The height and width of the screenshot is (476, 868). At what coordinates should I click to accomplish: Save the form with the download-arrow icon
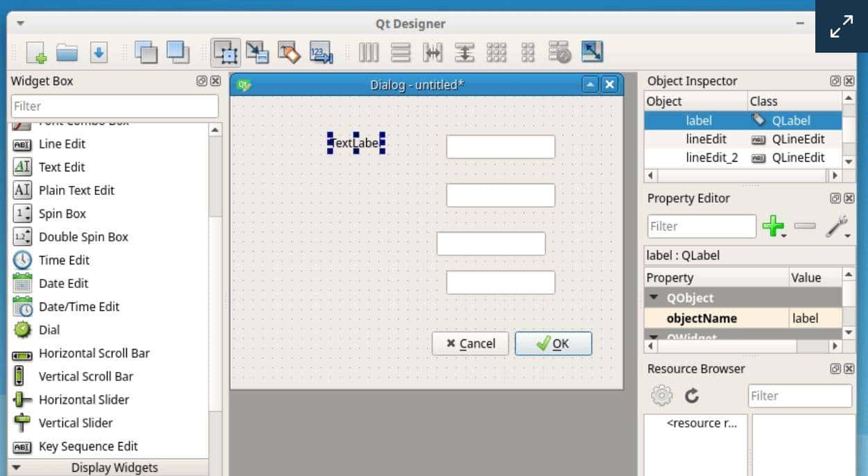pos(98,52)
